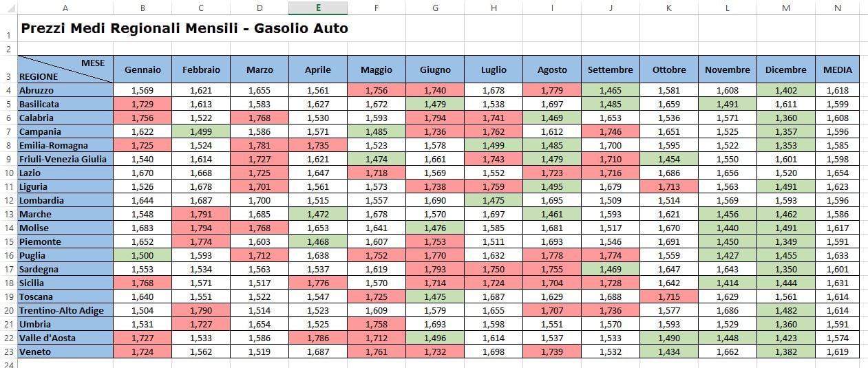The image size is (868, 368).
Task: Click Marche's Febbraio value 1,791
Action: click(201, 214)
